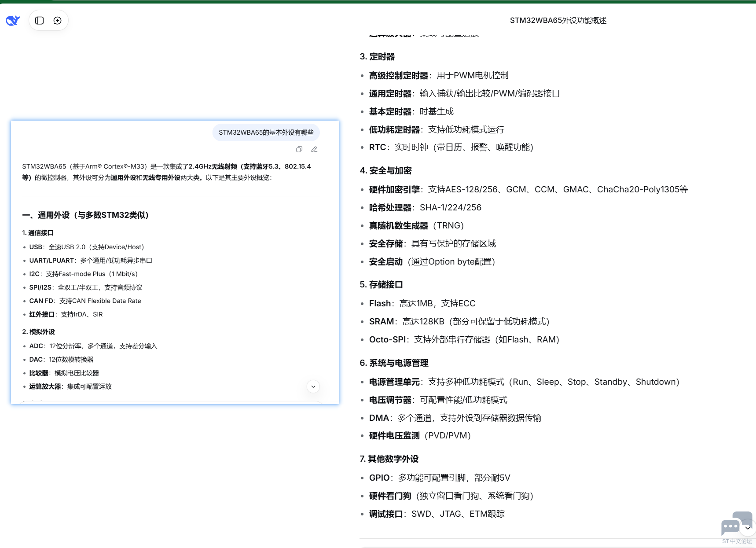756x548 pixels.
Task: Click the conversation title STM32WBA65外设功能概述
Action: click(558, 20)
